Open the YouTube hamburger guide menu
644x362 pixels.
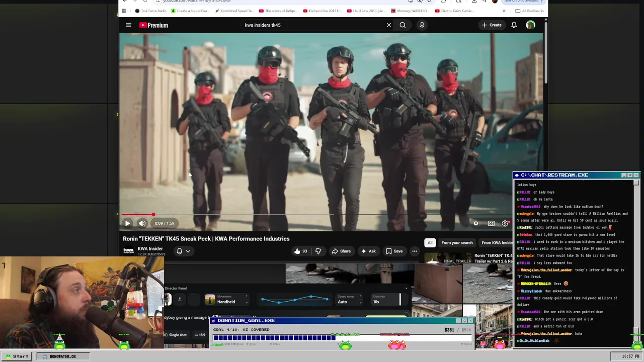[128, 25]
